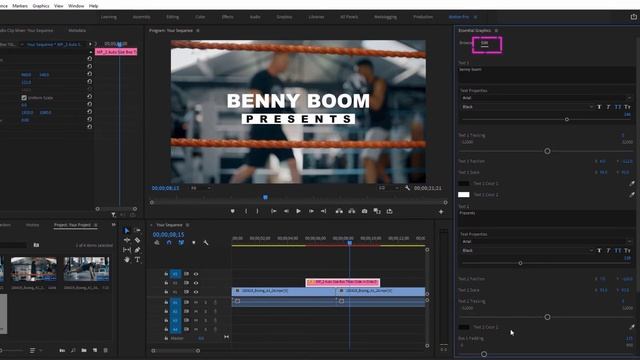This screenshot has width=640, height=360.
Task: Open Edit tab in Essential Graphics
Action: point(484,43)
